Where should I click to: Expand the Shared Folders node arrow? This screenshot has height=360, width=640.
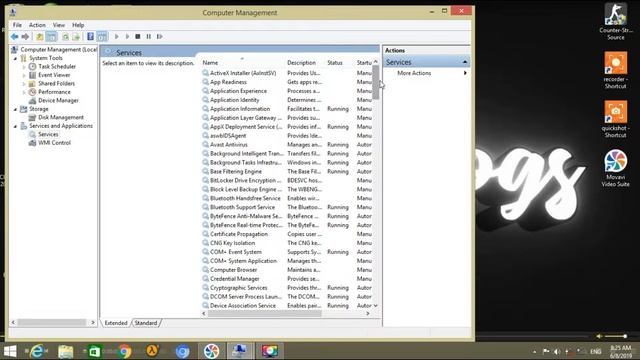click(x=24, y=84)
